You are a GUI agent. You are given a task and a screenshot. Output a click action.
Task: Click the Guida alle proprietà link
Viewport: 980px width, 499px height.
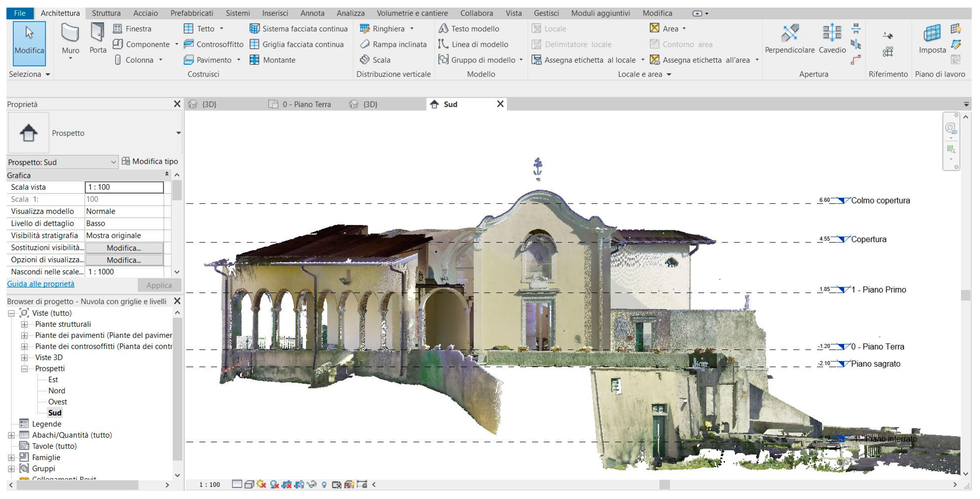click(40, 284)
